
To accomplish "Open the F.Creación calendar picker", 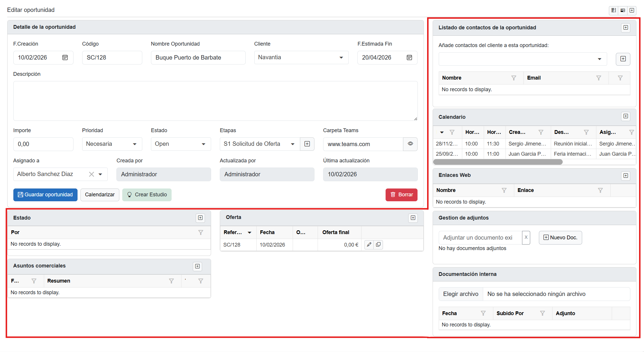I will coord(65,58).
